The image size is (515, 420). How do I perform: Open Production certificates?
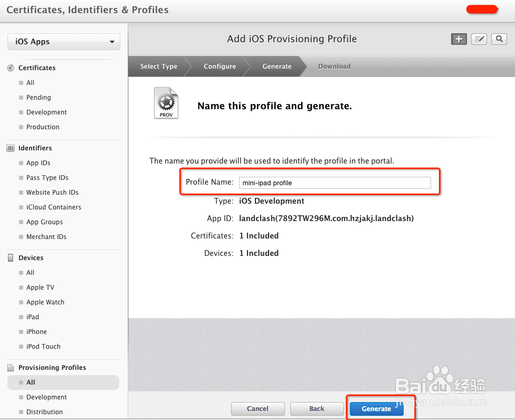click(43, 127)
